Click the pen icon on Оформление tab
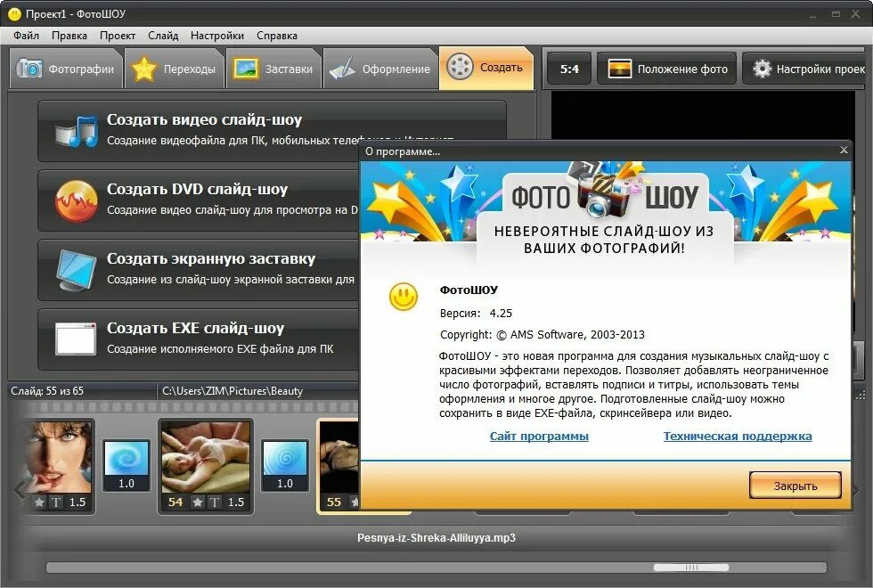 342,69
